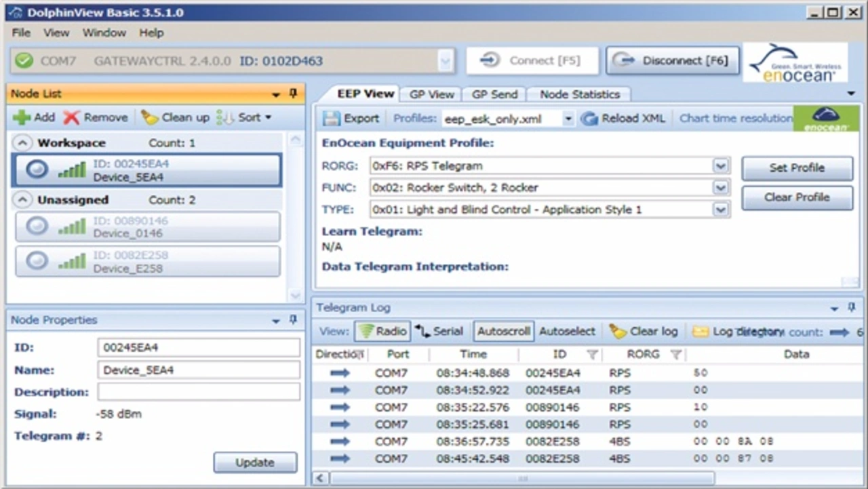Pin the Node Properties panel
868x489 pixels.
tap(293, 319)
